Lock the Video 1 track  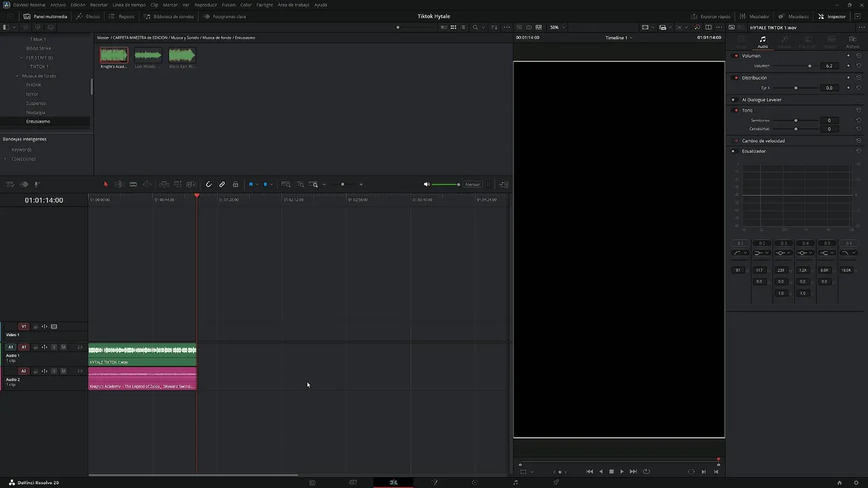point(35,327)
